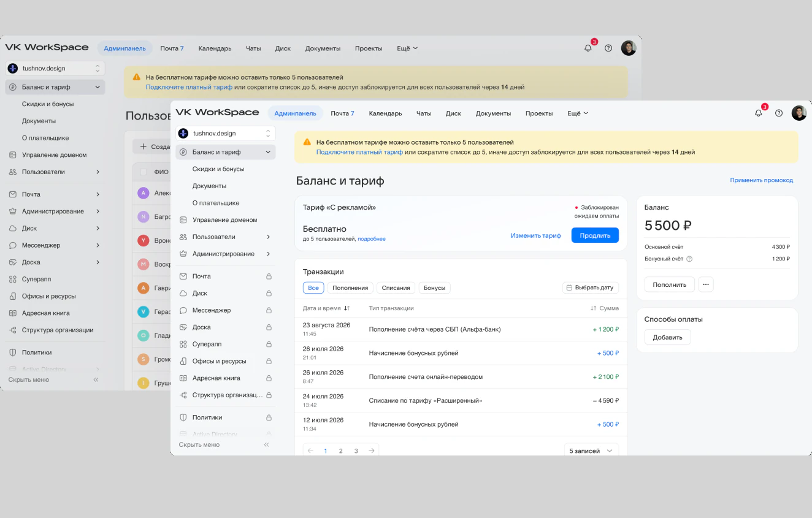Click the help icon in the back window
Image resolution: width=812 pixels, height=518 pixels.
coord(608,48)
